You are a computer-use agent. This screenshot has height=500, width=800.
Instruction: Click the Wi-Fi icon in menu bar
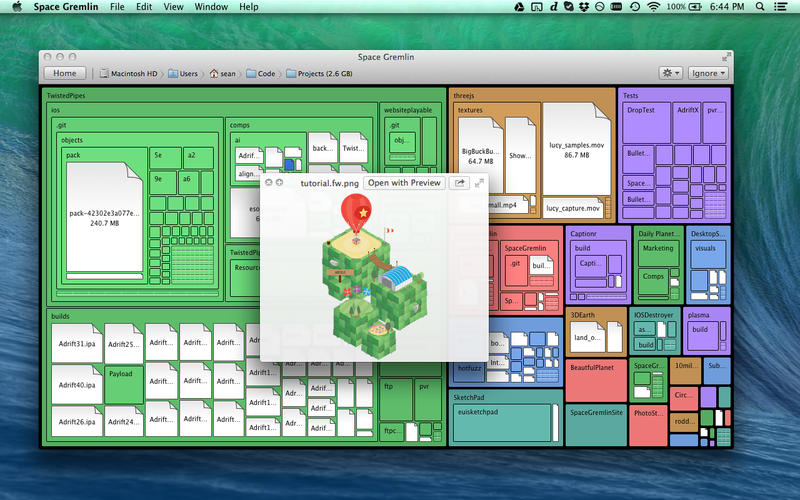pyautogui.click(x=653, y=7)
